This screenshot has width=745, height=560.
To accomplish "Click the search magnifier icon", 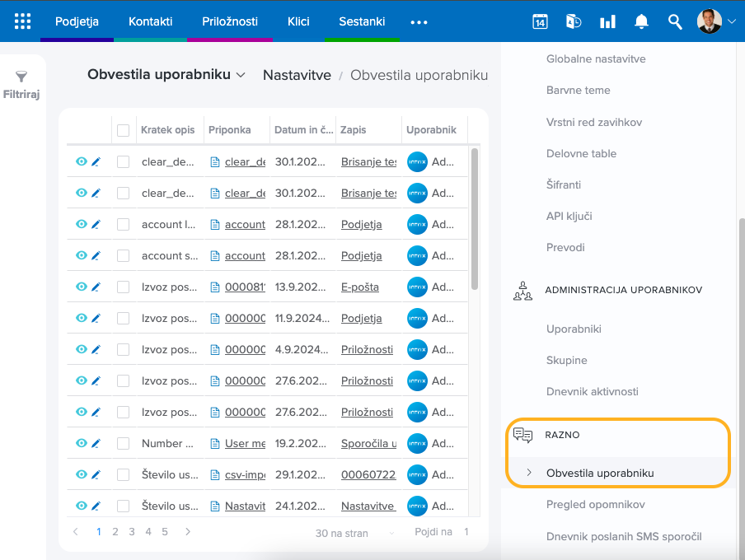I will pos(675,22).
